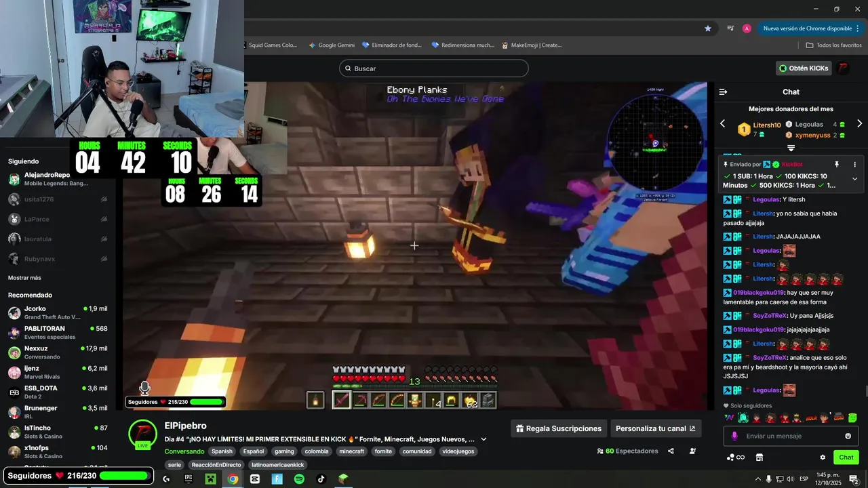Viewport: 868px width, 488px height.
Task: Open Chrome profile A avatar
Action: (x=747, y=28)
